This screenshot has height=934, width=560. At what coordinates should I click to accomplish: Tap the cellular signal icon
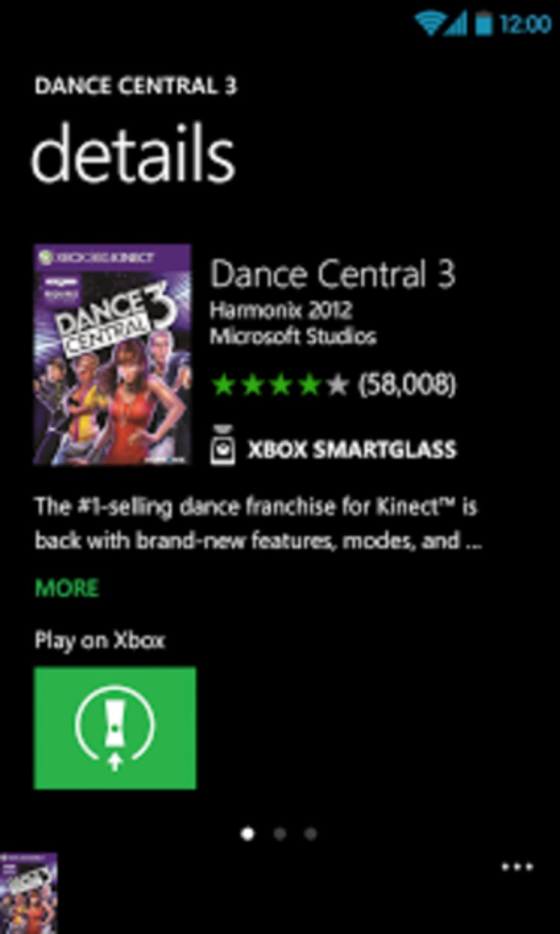pos(457,24)
